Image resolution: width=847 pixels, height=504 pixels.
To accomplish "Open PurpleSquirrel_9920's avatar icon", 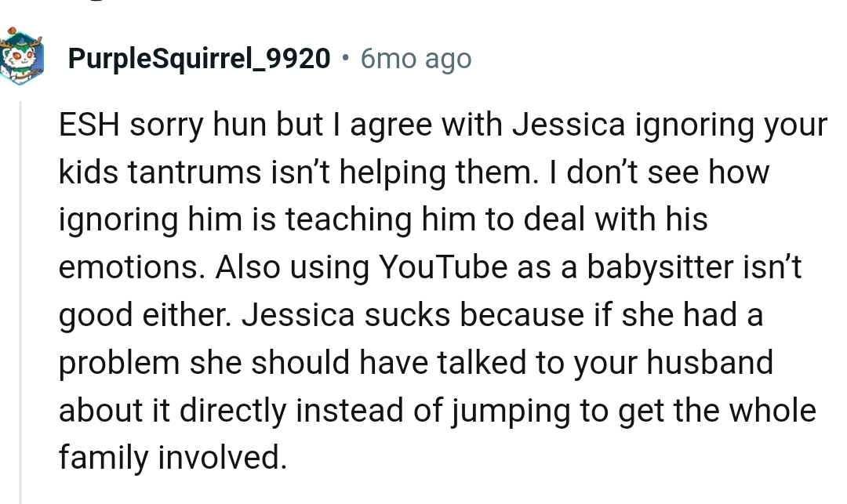I will (x=21, y=56).
